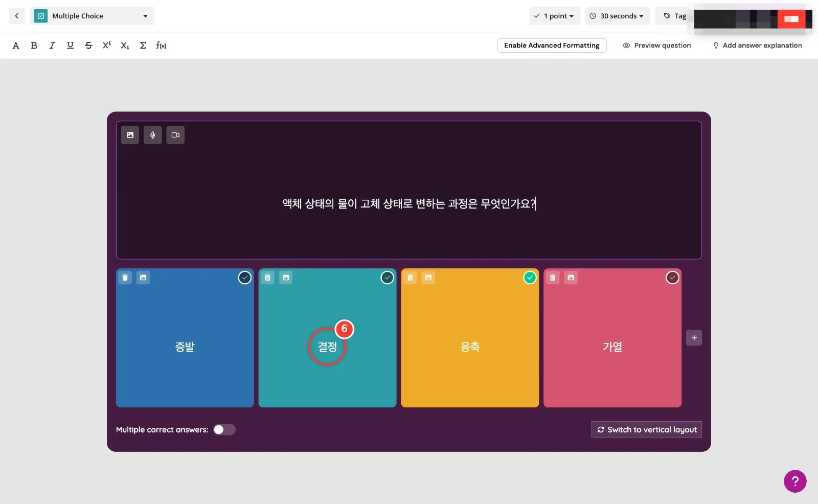Open the Multiple Choice question type dropdown
818x504 pixels.
tap(92, 16)
